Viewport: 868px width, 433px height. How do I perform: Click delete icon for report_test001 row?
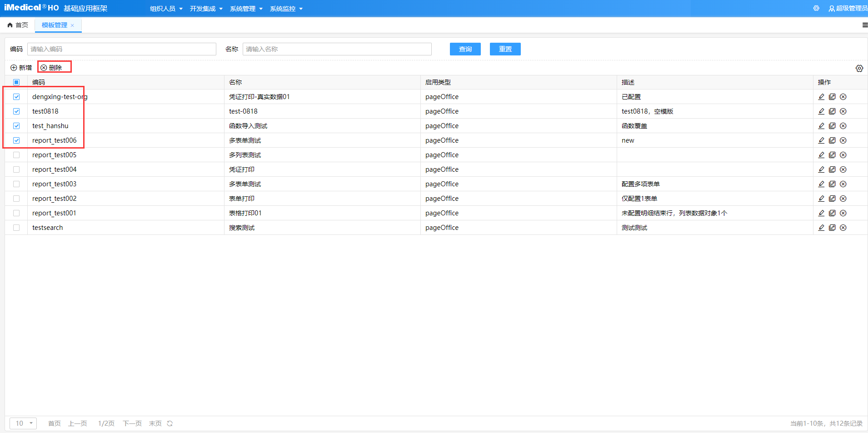(x=843, y=213)
